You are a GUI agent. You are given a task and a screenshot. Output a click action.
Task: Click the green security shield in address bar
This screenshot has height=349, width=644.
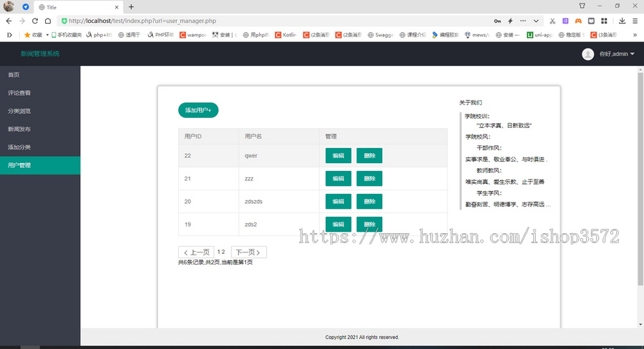(64, 21)
